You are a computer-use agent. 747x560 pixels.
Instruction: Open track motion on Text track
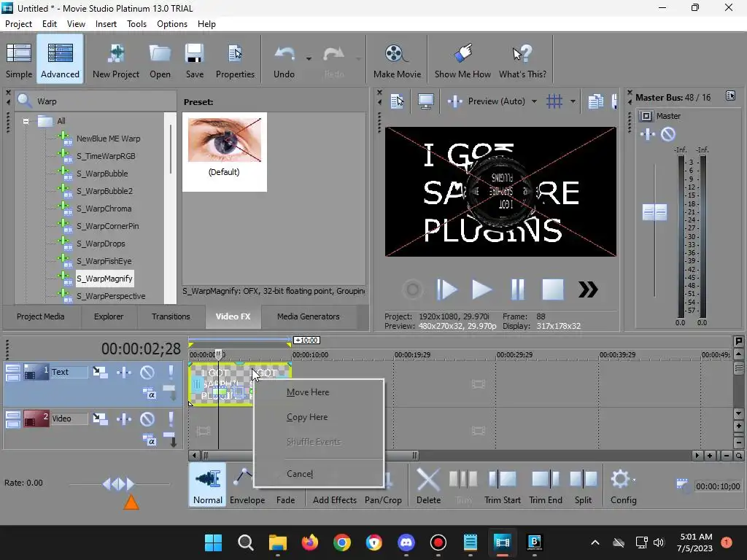point(100,371)
